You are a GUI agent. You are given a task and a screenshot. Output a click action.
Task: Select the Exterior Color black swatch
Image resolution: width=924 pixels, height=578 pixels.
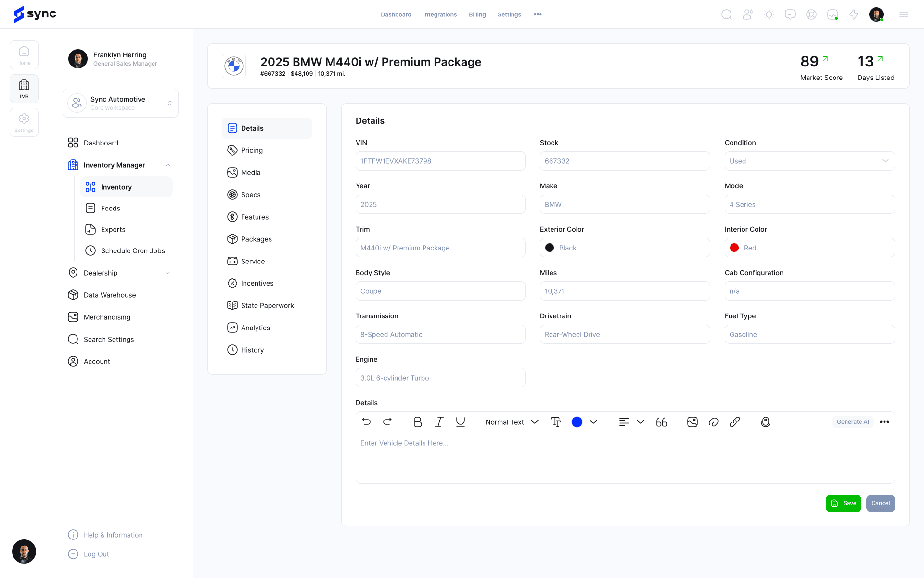550,248
